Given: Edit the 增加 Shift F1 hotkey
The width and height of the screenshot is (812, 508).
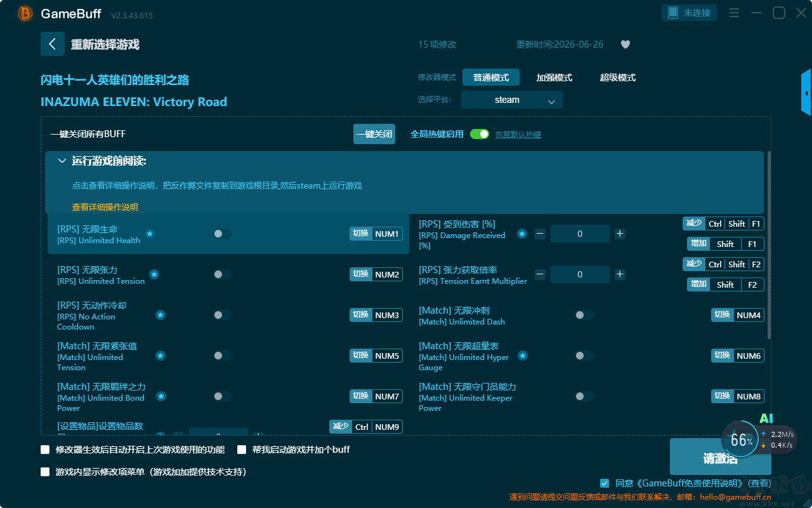Looking at the screenshot, I should click(726, 244).
